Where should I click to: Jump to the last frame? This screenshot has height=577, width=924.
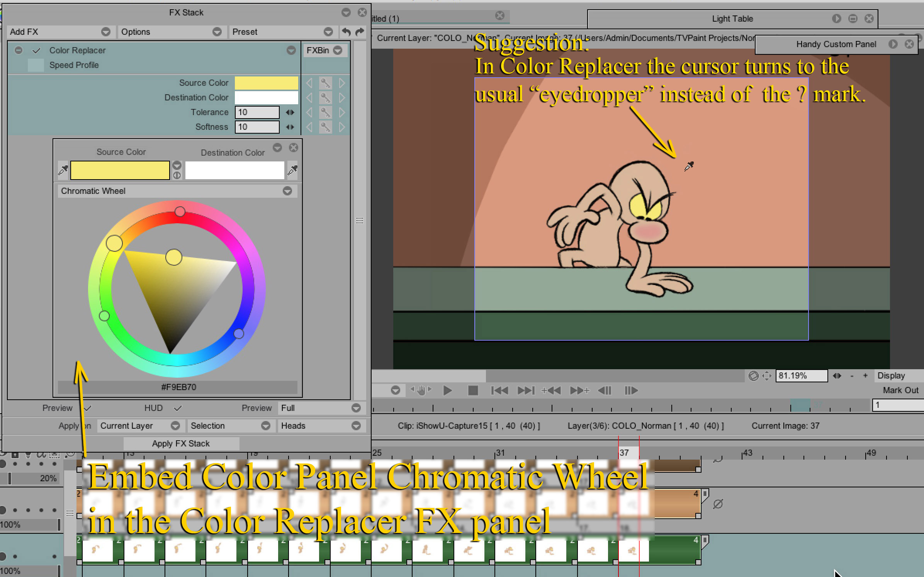coord(526,390)
